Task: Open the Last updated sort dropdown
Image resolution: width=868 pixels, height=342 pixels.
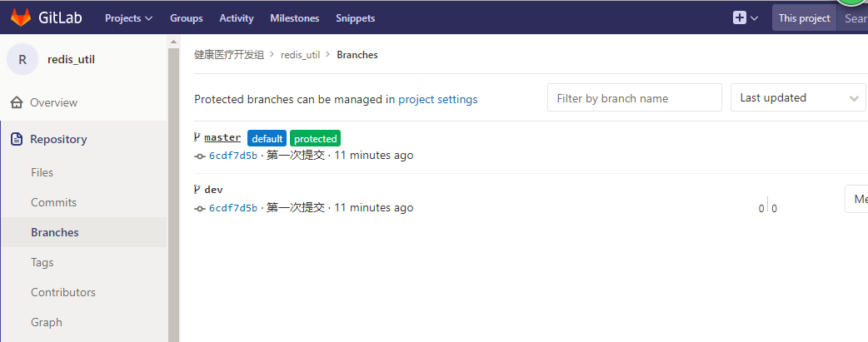Action: pyautogui.click(x=798, y=98)
